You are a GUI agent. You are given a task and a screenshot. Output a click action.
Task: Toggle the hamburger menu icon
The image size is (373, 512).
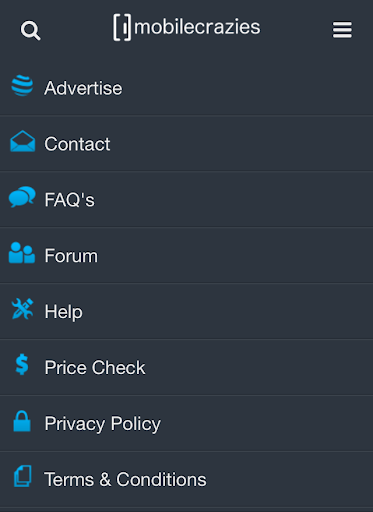tap(342, 30)
